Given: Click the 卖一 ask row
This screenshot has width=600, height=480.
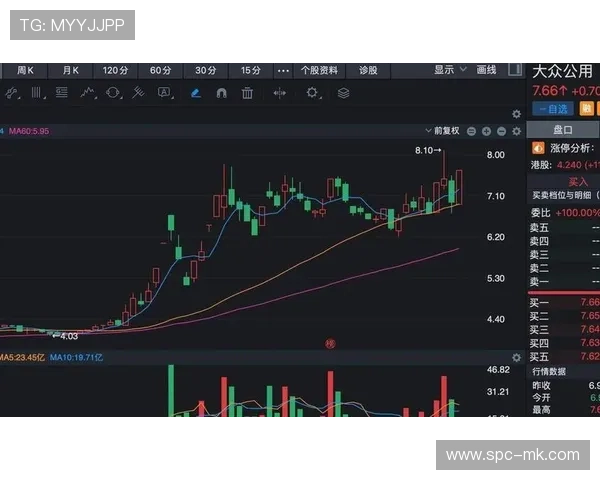Looking at the screenshot, I should (x=564, y=282).
